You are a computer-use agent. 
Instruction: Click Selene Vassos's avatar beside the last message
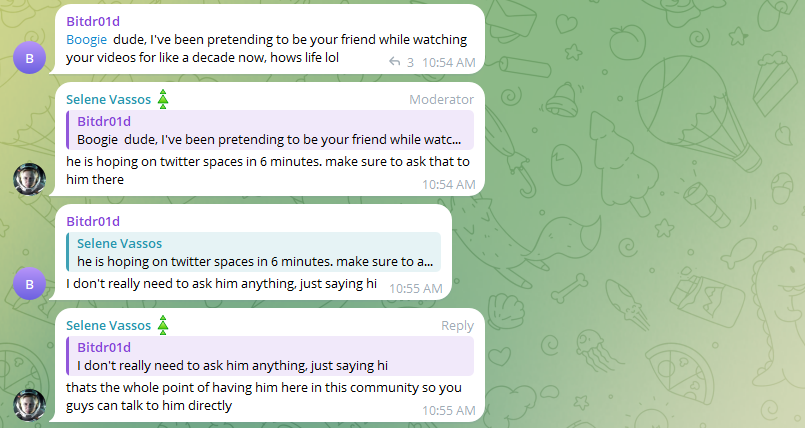point(29,405)
